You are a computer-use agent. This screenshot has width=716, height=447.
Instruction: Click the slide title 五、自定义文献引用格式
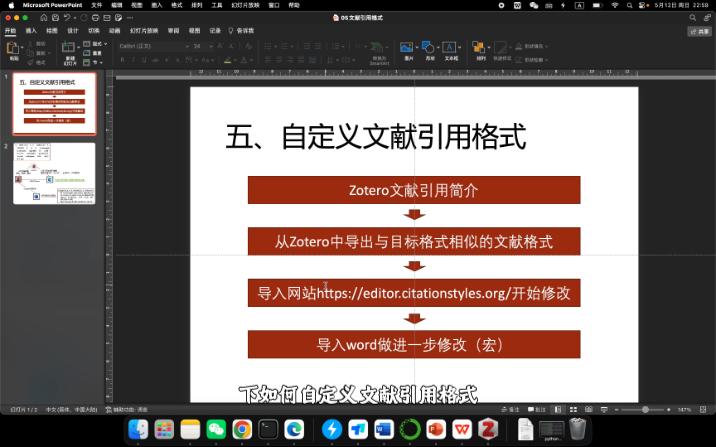pos(376,136)
